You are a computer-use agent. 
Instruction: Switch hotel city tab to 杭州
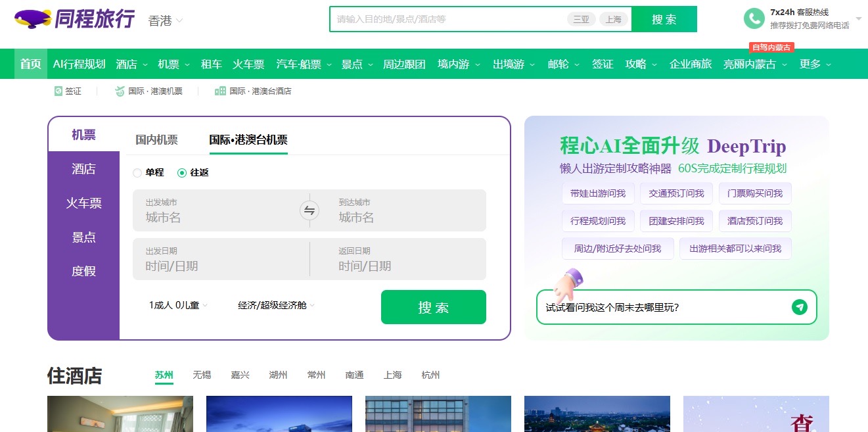click(x=430, y=375)
